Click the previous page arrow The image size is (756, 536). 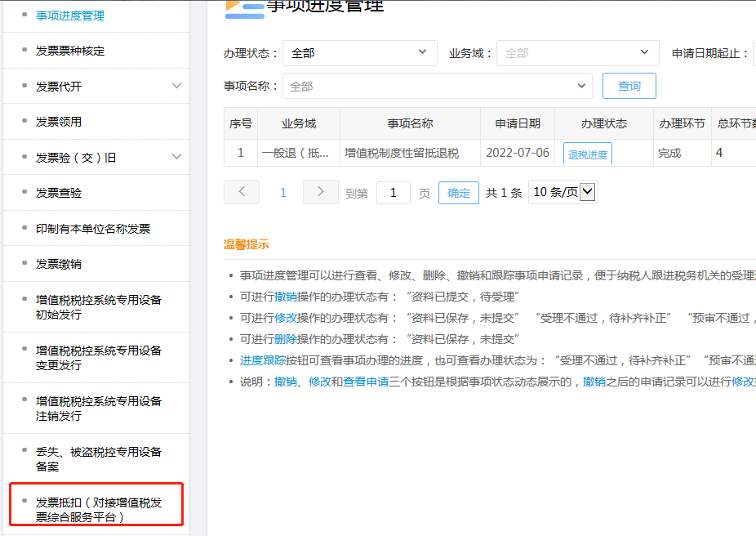coord(242,191)
